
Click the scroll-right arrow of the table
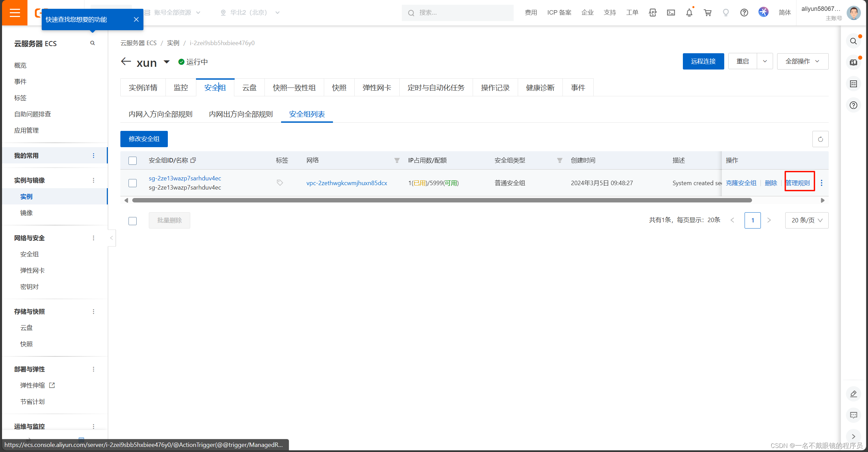[x=823, y=200]
